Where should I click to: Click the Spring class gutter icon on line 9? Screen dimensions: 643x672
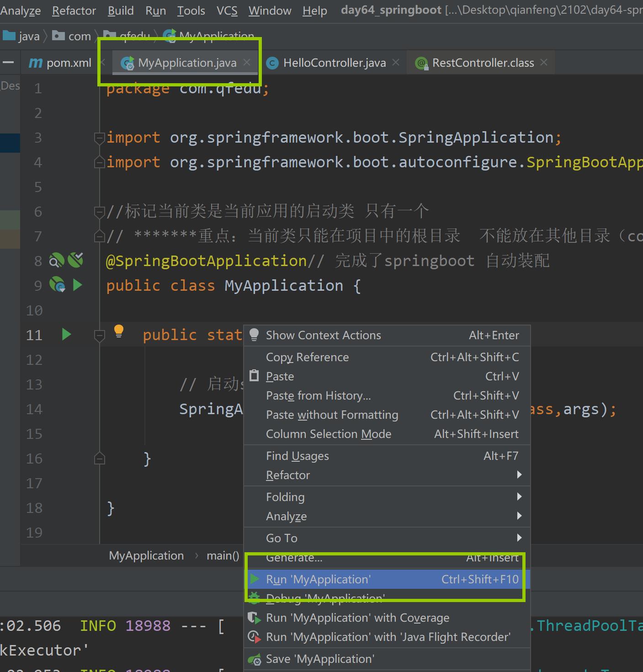57,285
